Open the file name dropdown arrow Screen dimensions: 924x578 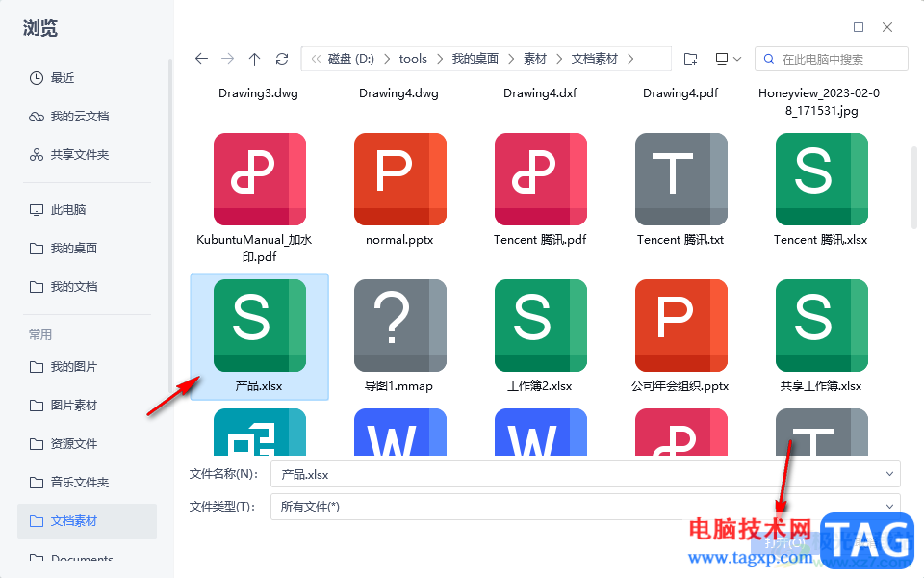[889, 474]
